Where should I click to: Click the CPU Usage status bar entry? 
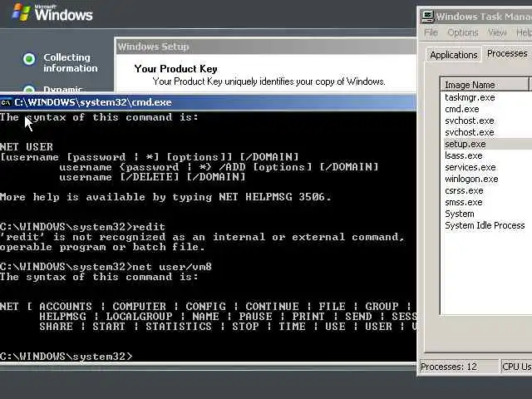point(517,367)
